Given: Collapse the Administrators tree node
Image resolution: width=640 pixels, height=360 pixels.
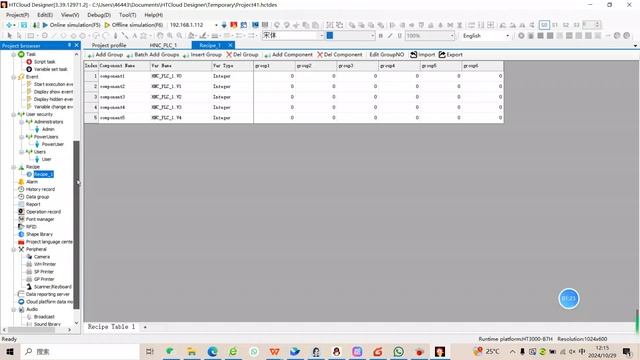Looking at the screenshot, I should pyautogui.click(x=22, y=122).
